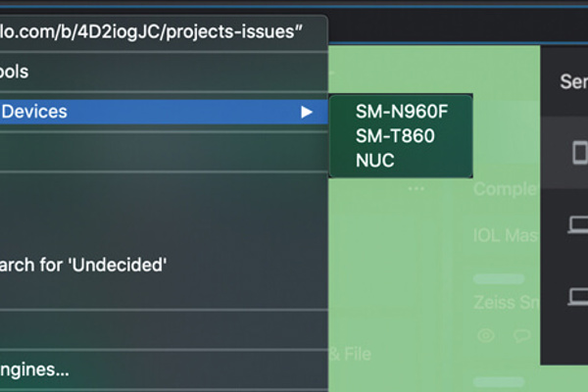Click the comment bubble icon on card
588x392 pixels.
[521, 335]
